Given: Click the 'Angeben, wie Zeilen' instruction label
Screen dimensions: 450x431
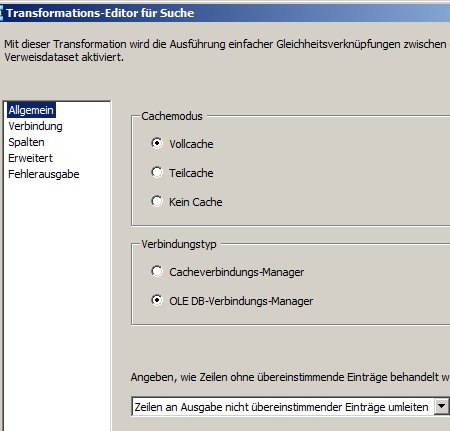Looking at the screenshot, I should [x=290, y=377].
